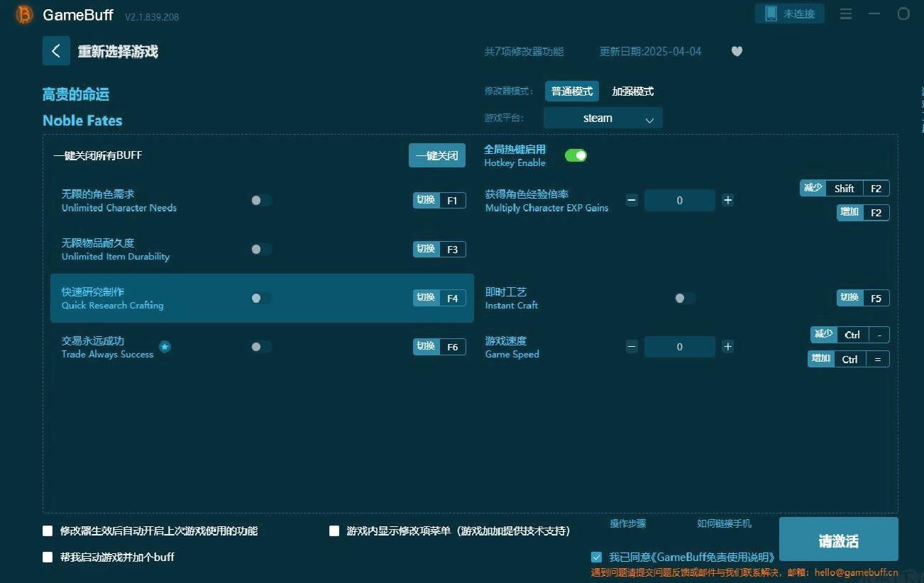The height and width of the screenshot is (583, 924).
Task: Toggle Unlimited Item Durability switch
Action: [x=261, y=249]
